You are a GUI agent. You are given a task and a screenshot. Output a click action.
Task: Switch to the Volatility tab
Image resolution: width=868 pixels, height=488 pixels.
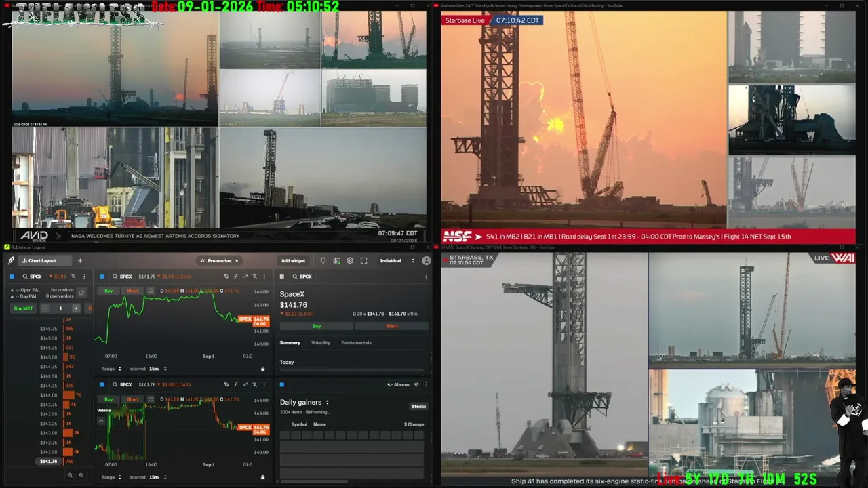click(x=321, y=343)
